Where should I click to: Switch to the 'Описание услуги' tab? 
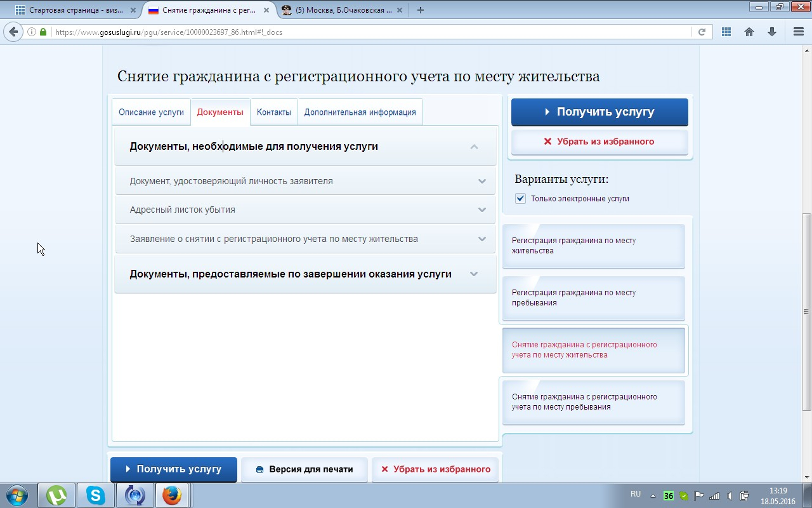click(151, 112)
